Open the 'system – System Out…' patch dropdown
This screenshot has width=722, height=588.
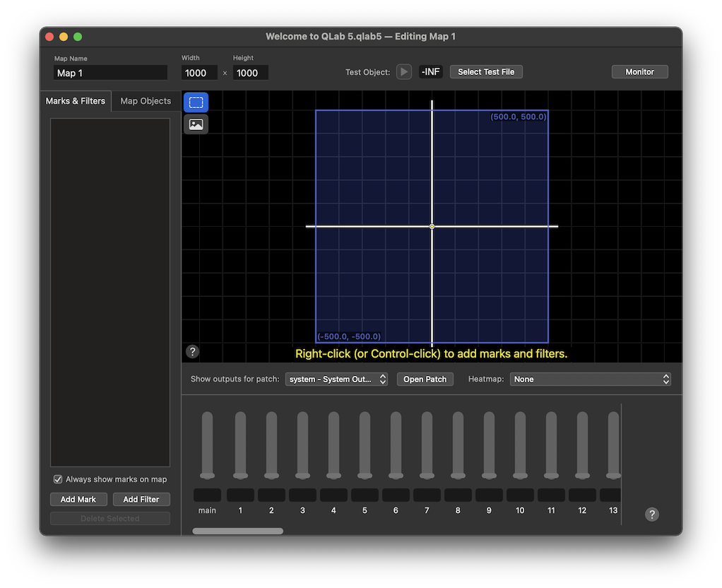336,379
